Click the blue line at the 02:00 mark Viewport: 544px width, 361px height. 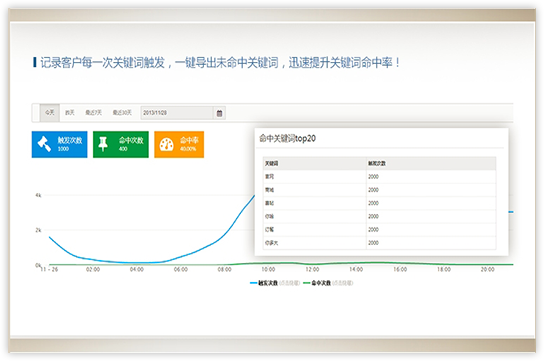(93, 260)
